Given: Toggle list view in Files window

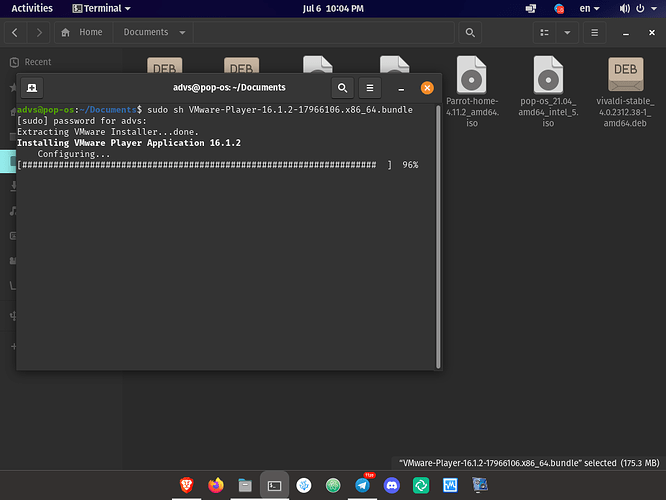Looking at the screenshot, I should [545, 33].
